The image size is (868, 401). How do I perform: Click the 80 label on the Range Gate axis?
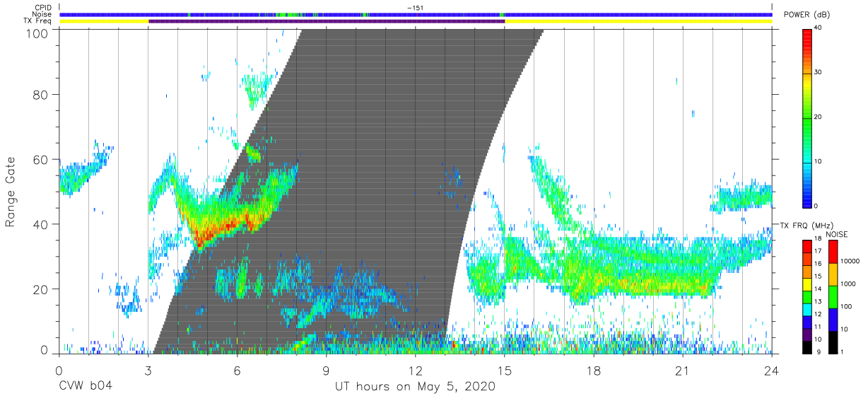click(42, 95)
